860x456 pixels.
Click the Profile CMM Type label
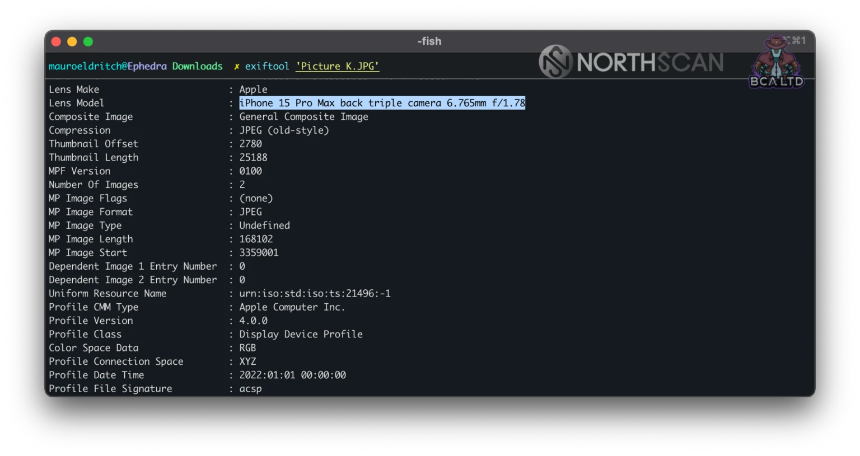[93, 307]
